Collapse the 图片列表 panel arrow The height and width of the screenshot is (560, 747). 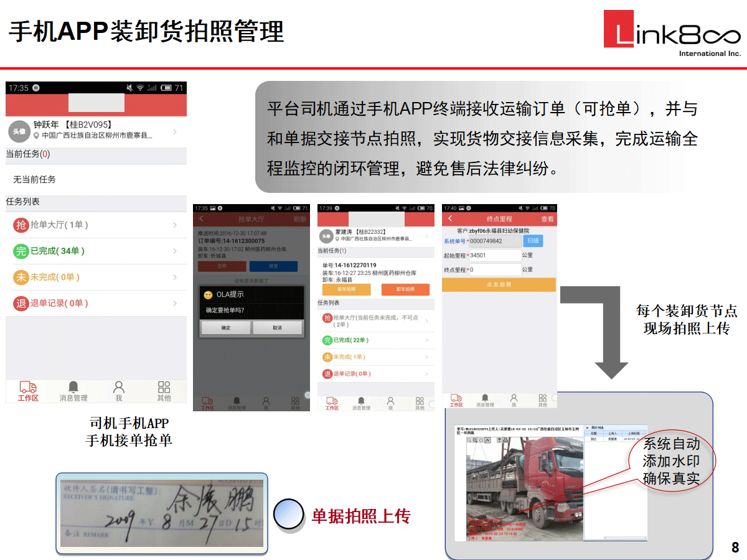click(587, 428)
